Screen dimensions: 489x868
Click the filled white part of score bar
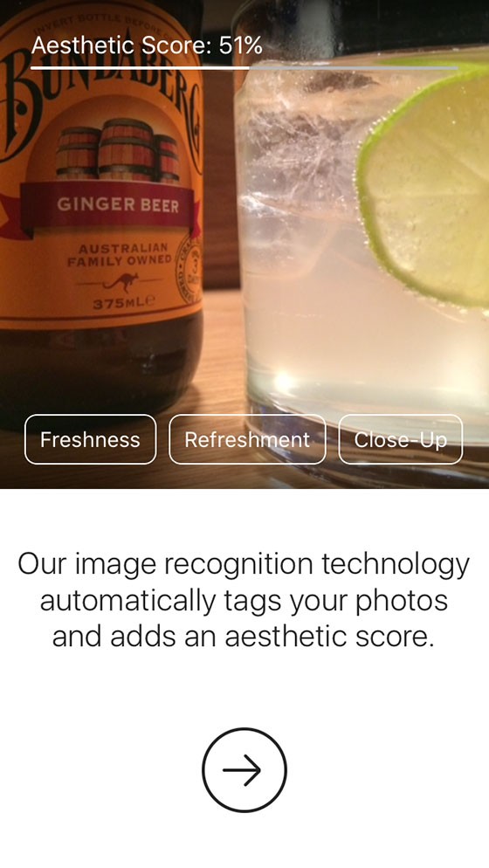tap(140, 67)
